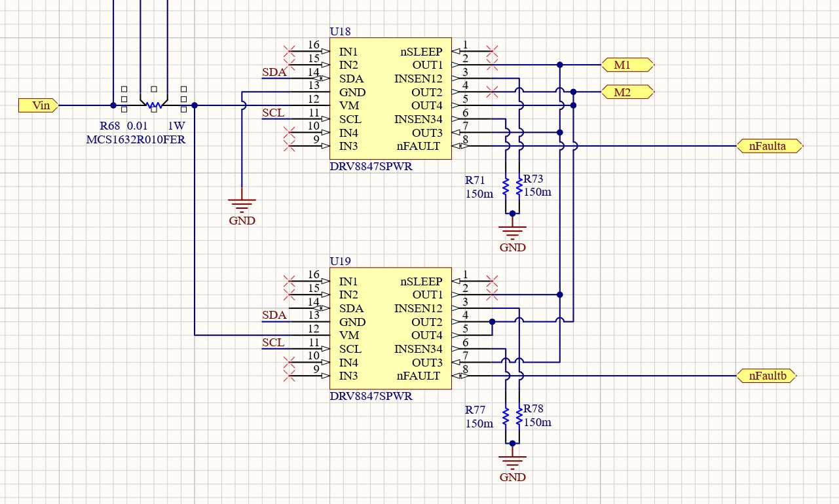This screenshot has height=504, width=839.
Task: Select the 150m value of R78
Action: pyautogui.click(x=538, y=422)
